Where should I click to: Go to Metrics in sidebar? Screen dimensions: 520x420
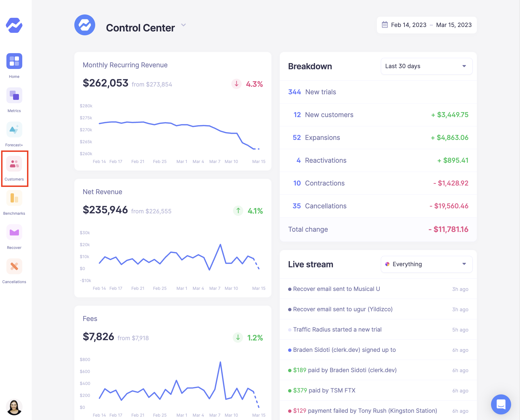pyautogui.click(x=14, y=95)
